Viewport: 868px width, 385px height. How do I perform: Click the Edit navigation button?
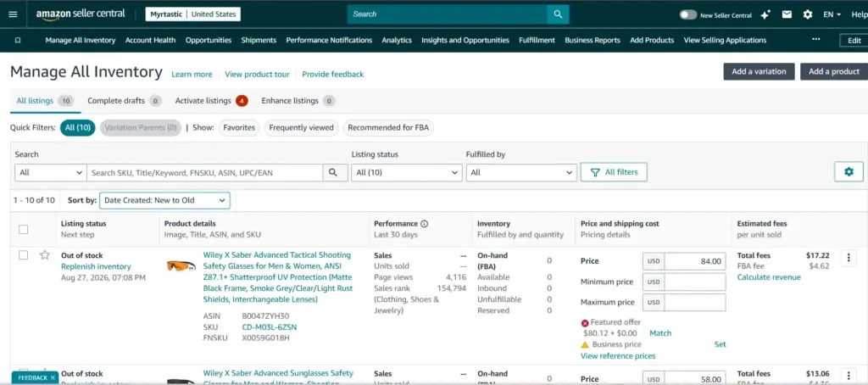[854, 41]
